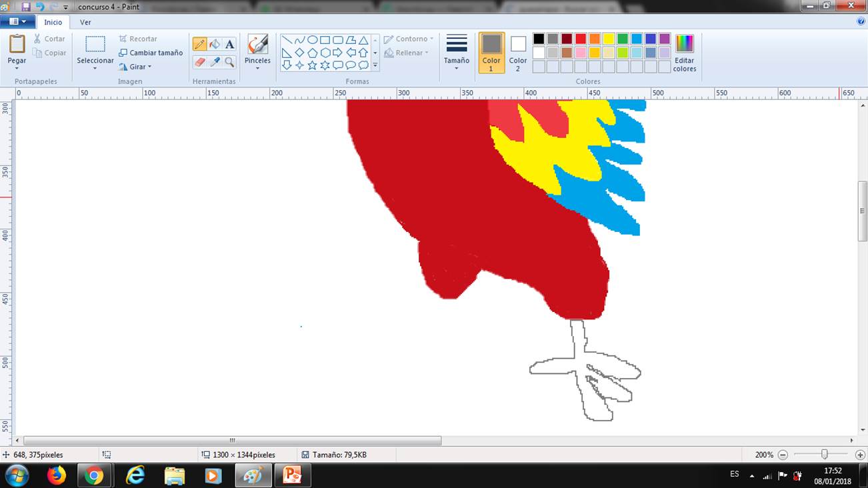Choose the oval shape
Screen dimensions: 868x488
(x=312, y=40)
